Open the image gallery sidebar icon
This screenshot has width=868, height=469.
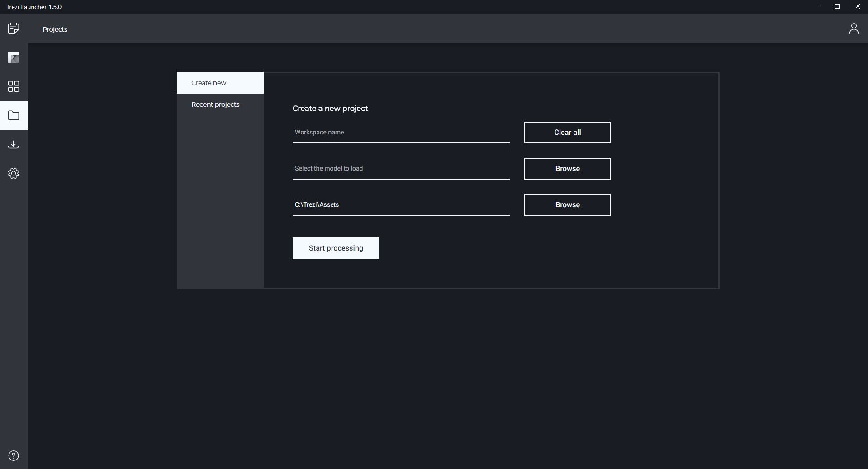(14, 57)
